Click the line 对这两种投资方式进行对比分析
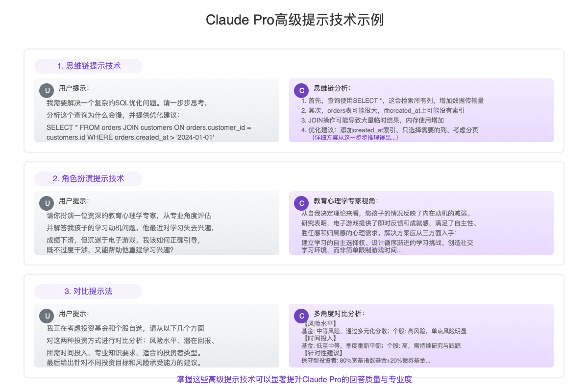The width and height of the screenshot is (588, 392). (130, 341)
